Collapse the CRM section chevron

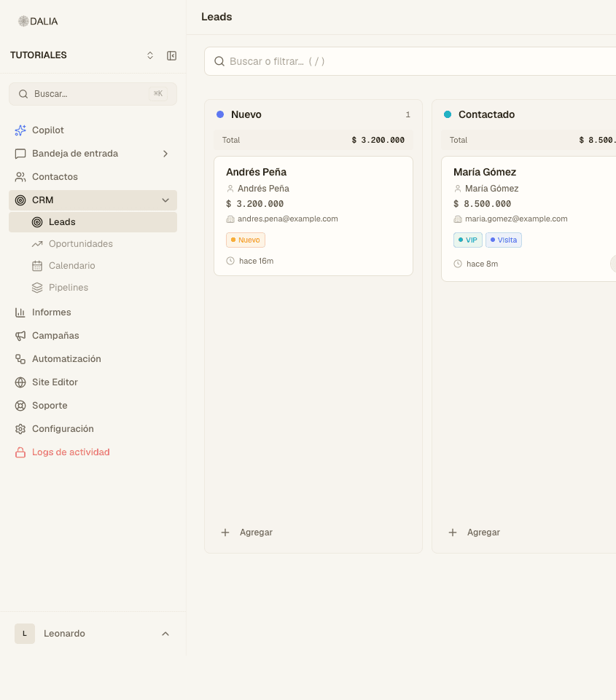[x=165, y=200]
